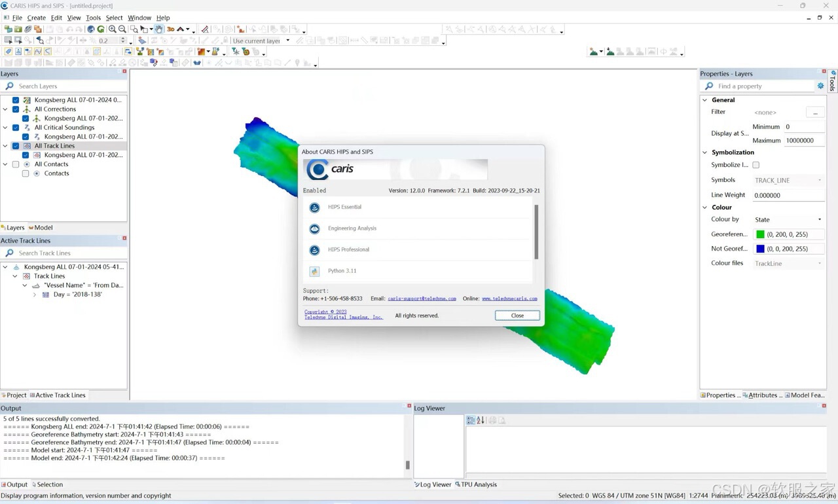The image size is (838, 504).
Task: Click the settings gear in Properties panel
Action: 820,86
